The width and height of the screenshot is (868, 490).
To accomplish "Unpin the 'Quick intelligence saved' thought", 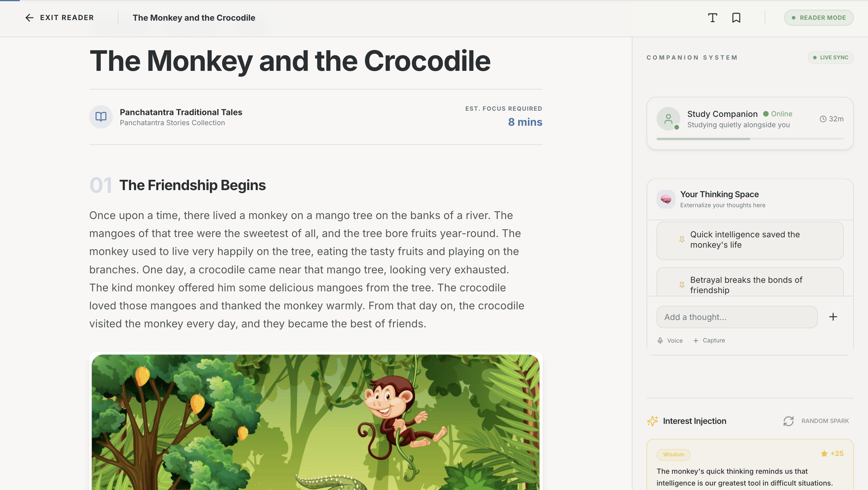I will click(682, 240).
